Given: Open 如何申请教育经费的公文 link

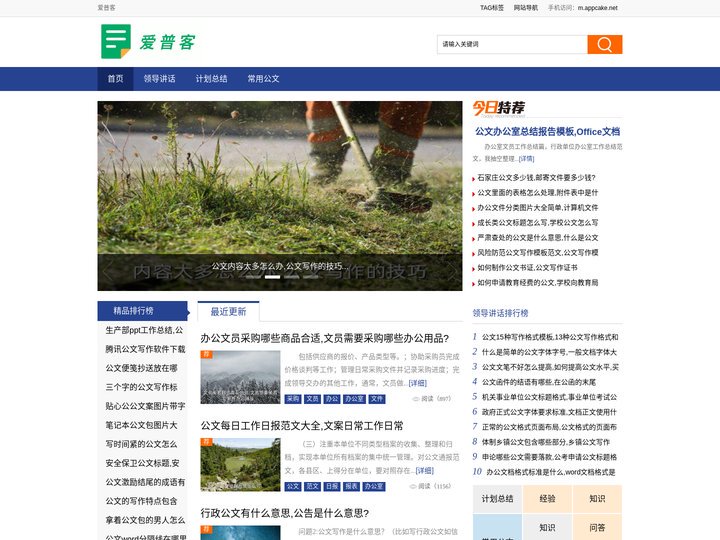Looking at the screenshot, I should tap(538, 283).
